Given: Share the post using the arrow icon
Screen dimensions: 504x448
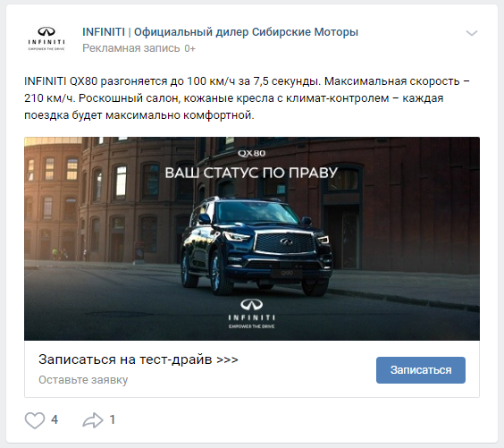Looking at the screenshot, I should point(93,420).
